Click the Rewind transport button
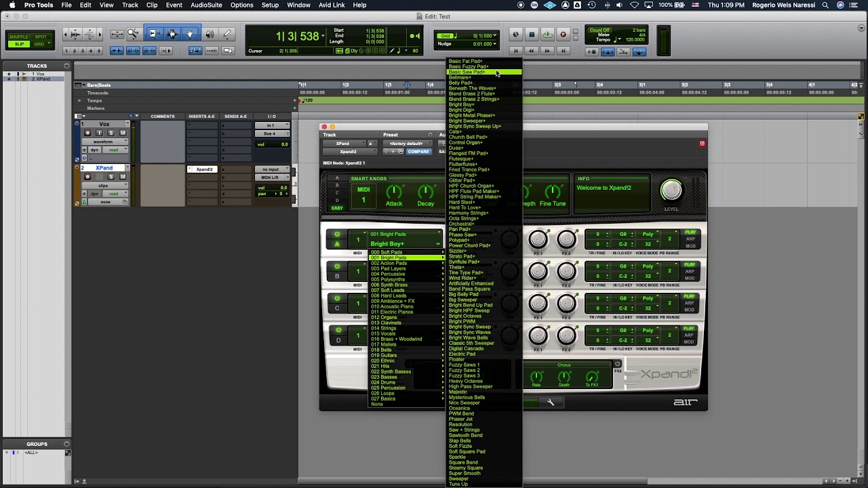 coord(532,51)
